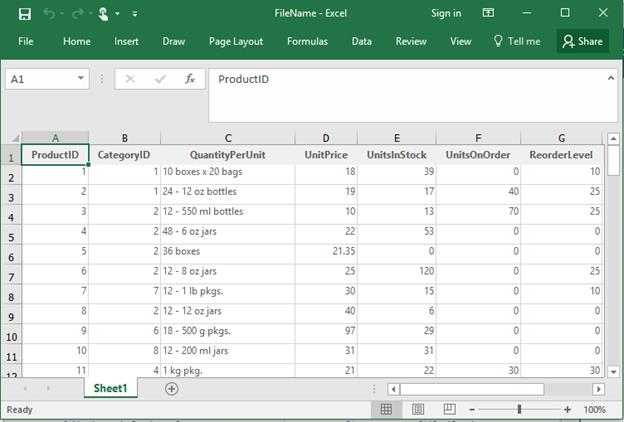Select UnitsOnOrder cell with value 70

click(478, 214)
